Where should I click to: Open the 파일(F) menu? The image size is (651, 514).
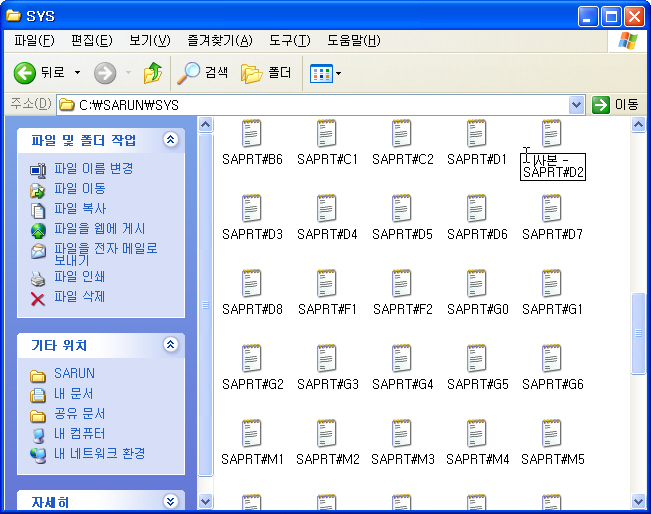coord(34,41)
